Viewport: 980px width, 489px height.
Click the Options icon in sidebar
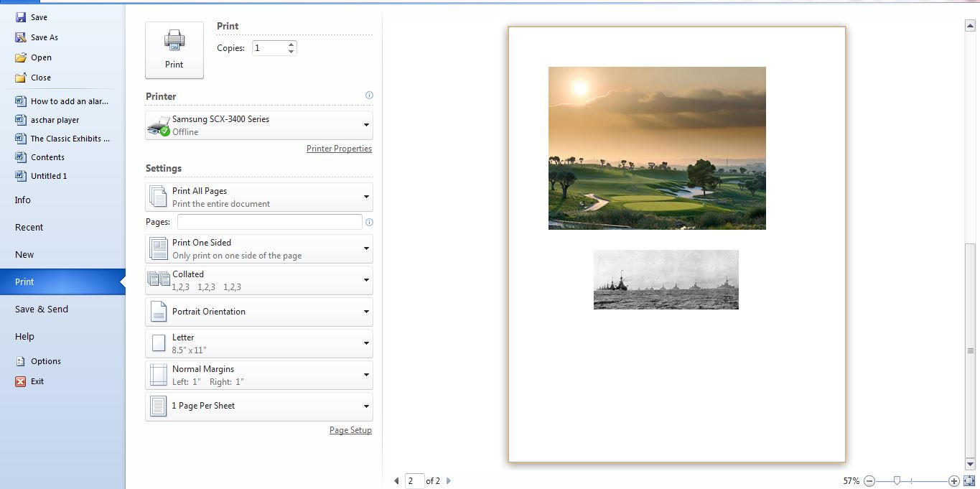(x=20, y=361)
